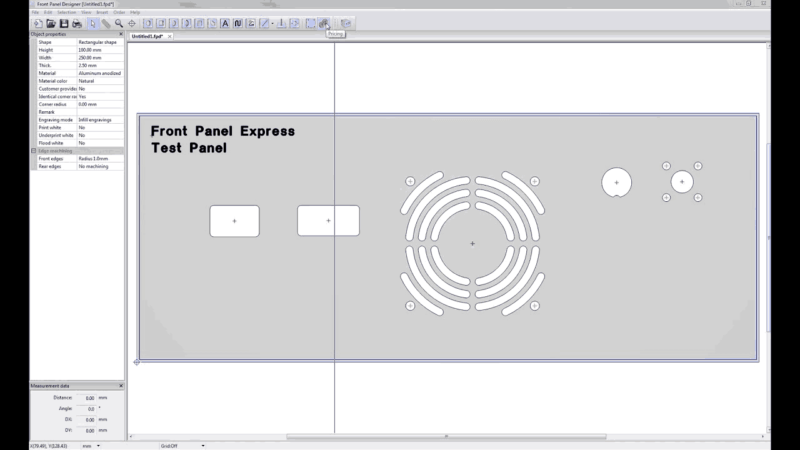Click the Material value Aluminum anodized
The width and height of the screenshot is (800, 450).
(100, 73)
